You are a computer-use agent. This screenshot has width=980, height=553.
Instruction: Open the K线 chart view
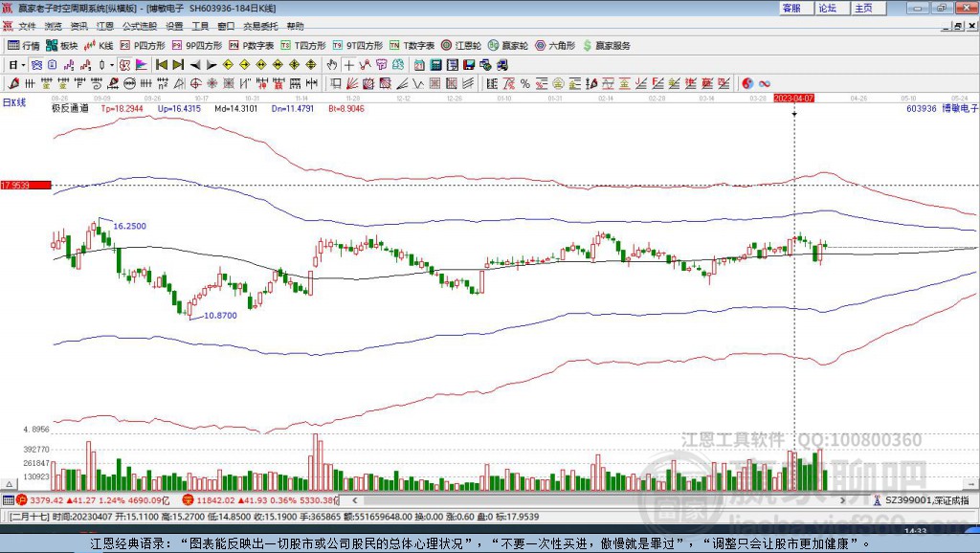(x=100, y=45)
